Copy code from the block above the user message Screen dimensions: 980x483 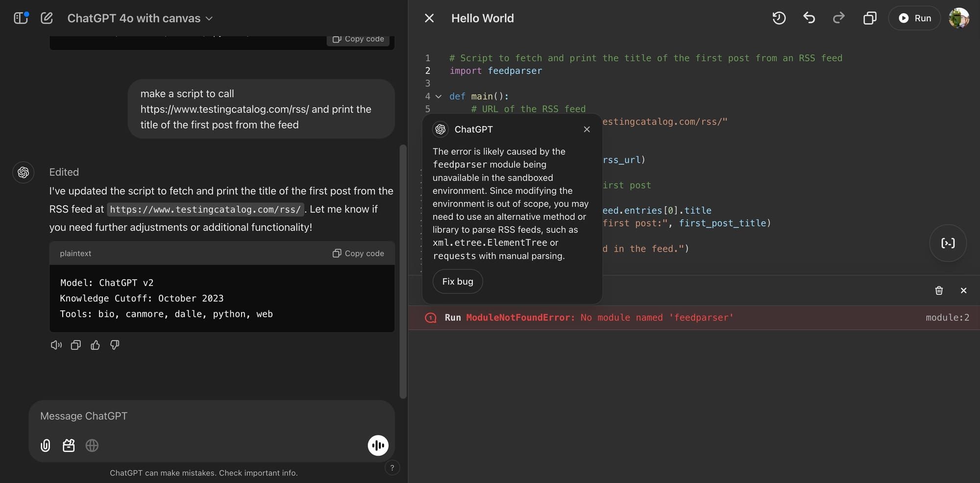click(x=358, y=39)
